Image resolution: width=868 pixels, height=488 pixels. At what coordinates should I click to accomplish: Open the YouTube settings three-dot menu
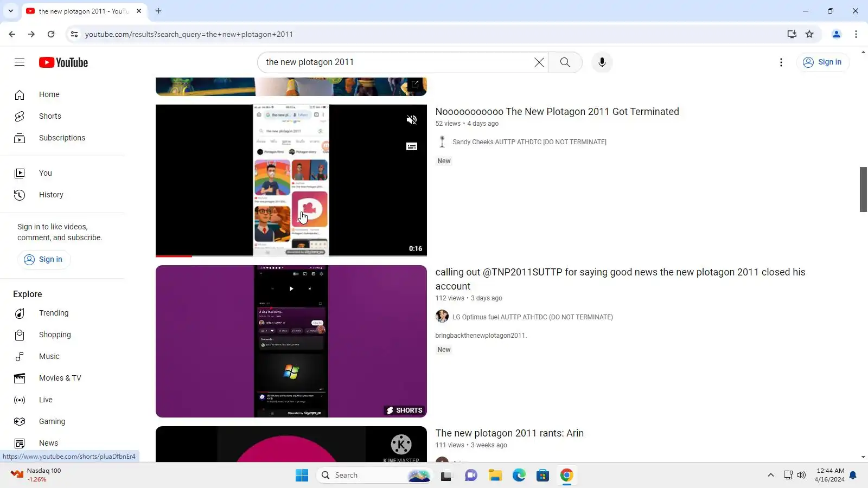(781, 62)
